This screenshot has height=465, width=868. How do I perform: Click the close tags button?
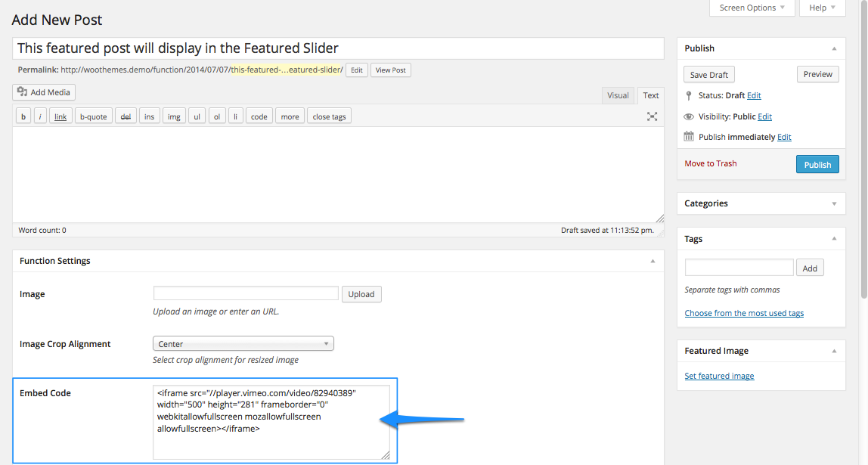(329, 116)
